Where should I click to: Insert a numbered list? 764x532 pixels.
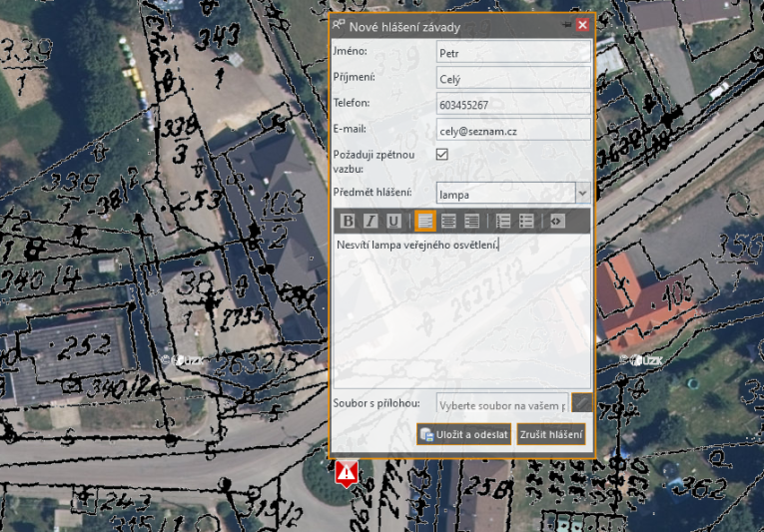tap(502, 222)
